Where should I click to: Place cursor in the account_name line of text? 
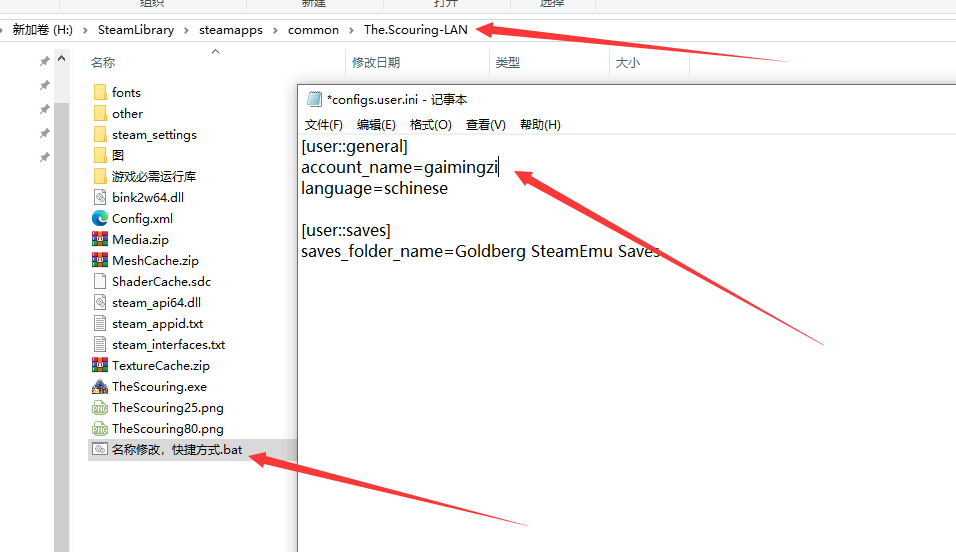point(400,168)
